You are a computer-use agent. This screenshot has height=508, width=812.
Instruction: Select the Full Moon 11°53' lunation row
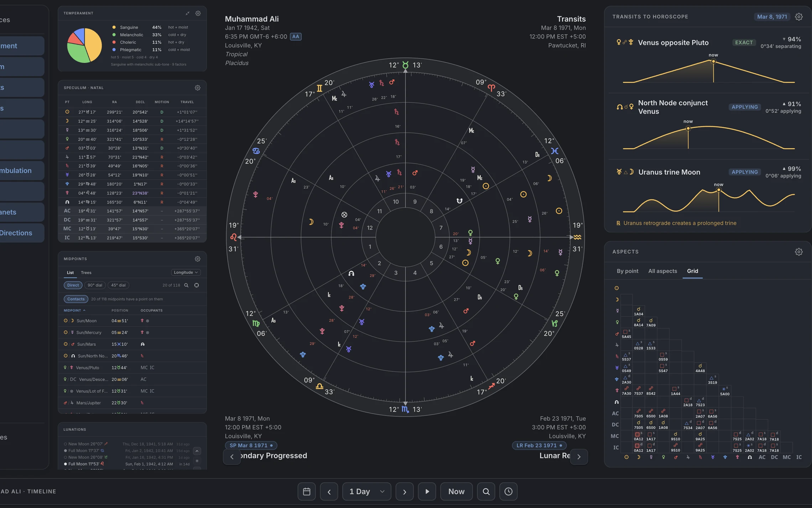point(127,464)
